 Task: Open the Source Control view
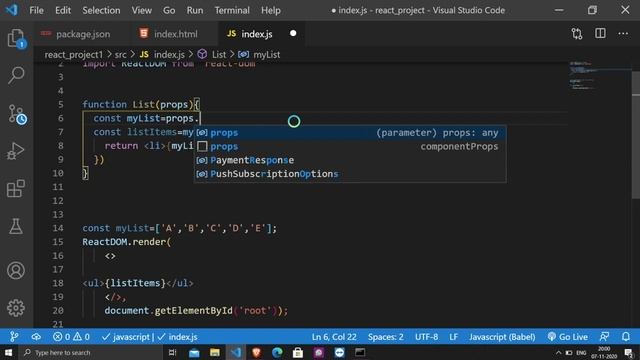[x=16, y=114]
